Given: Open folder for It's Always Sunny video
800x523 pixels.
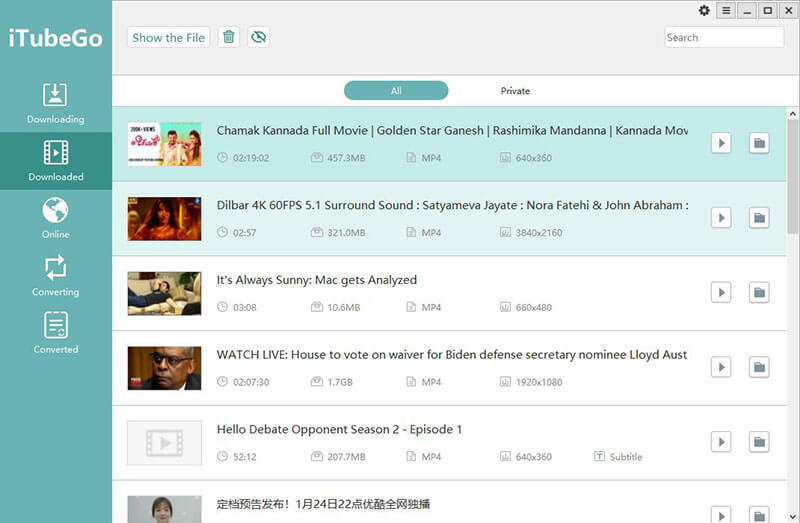Looking at the screenshot, I should 759,292.
